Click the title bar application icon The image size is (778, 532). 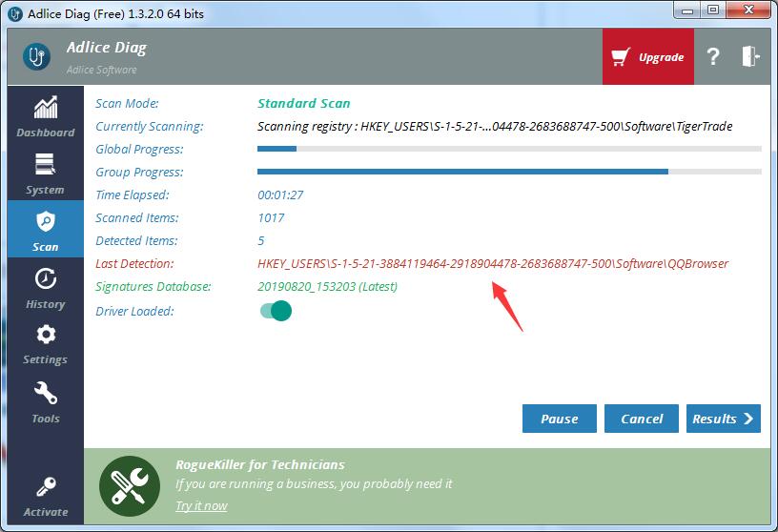[x=15, y=14]
